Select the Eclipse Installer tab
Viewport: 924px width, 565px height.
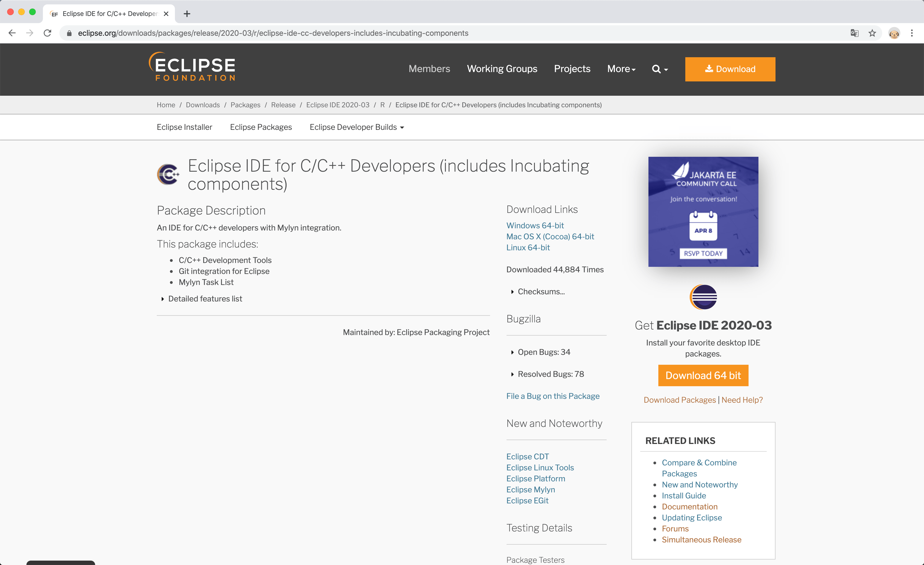(x=184, y=127)
